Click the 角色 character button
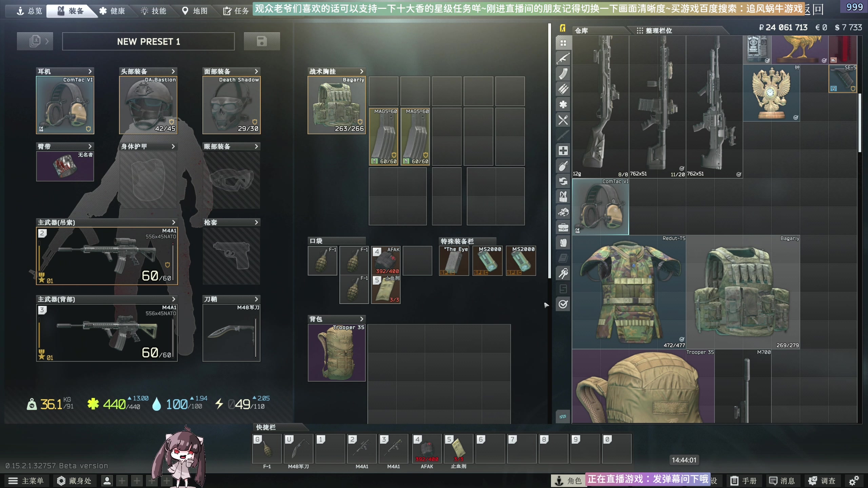 [x=568, y=481]
